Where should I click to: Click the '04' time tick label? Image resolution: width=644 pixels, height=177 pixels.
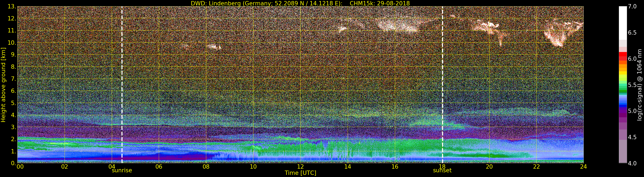point(112,166)
